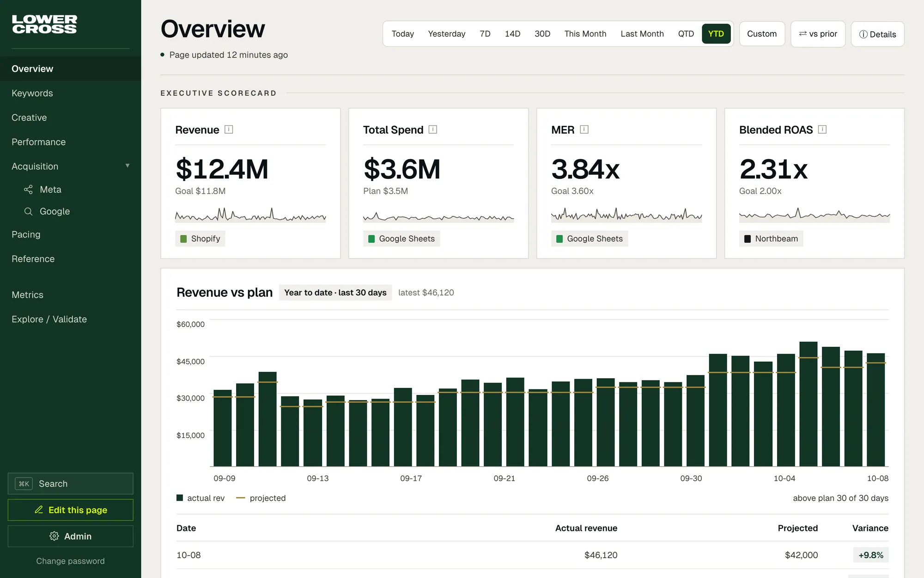The height and width of the screenshot is (578, 924).
Task: Click Change password link
Action: click(x=70, y=561)
